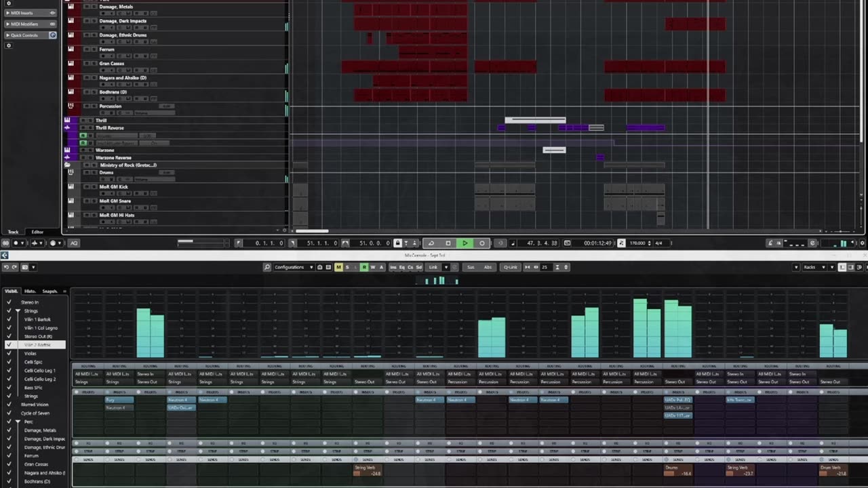868x488 pixels.
Task: Toggle the green Read automation button in MixConsole
Action: (364, 267)
